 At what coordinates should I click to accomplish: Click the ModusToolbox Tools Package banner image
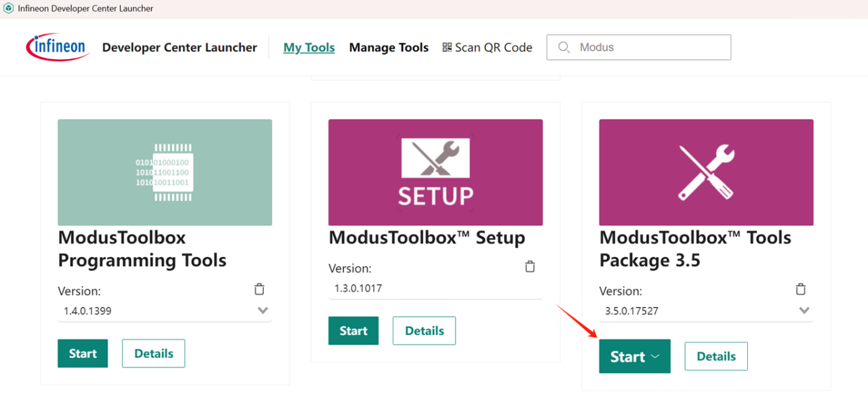click(x=705, y=172)
